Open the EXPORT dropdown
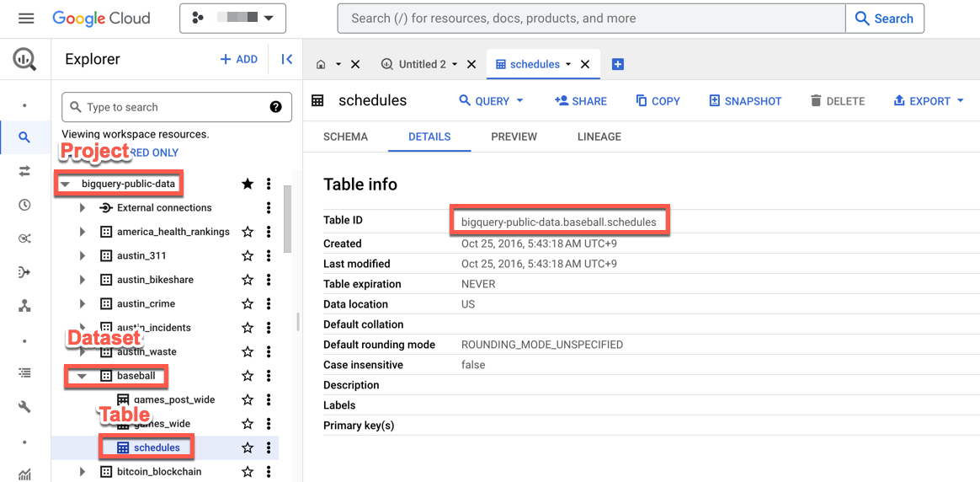The height and width of the screenshot is (482, 980). [x=929, y=100]
